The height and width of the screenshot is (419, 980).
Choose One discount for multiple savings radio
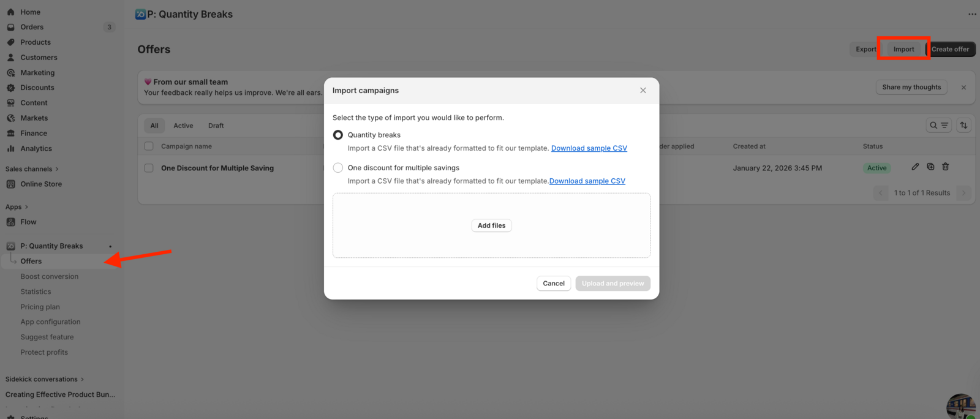(x=338, y=168)
